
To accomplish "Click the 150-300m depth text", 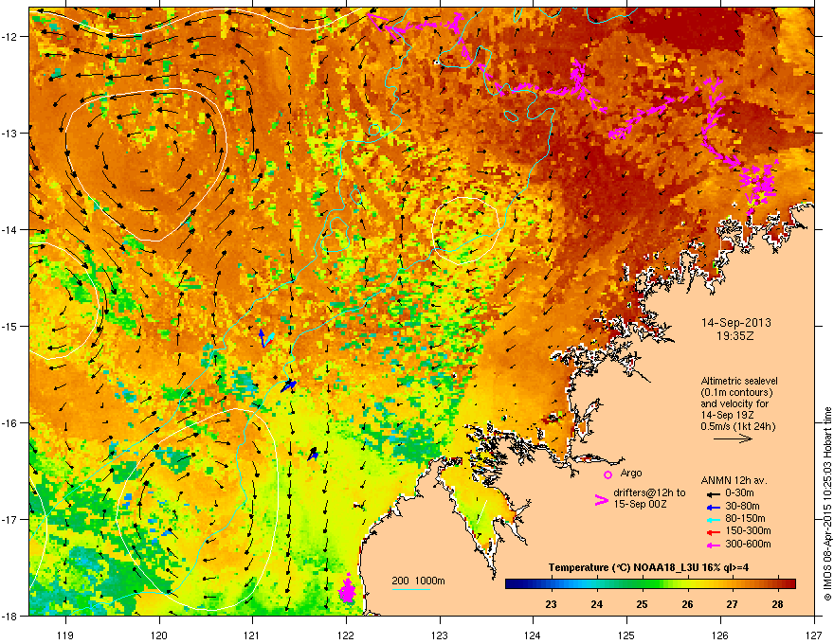I will 748,530.
